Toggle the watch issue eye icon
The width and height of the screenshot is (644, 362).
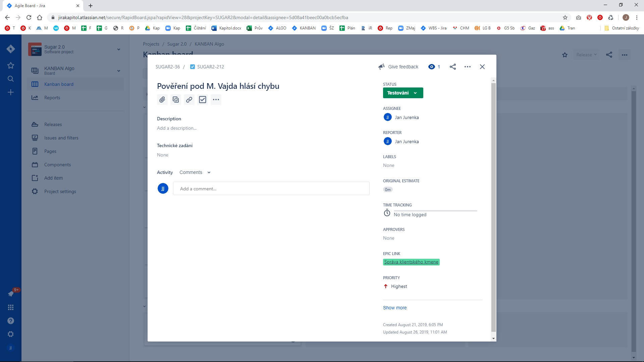click(x=434, y=67)
